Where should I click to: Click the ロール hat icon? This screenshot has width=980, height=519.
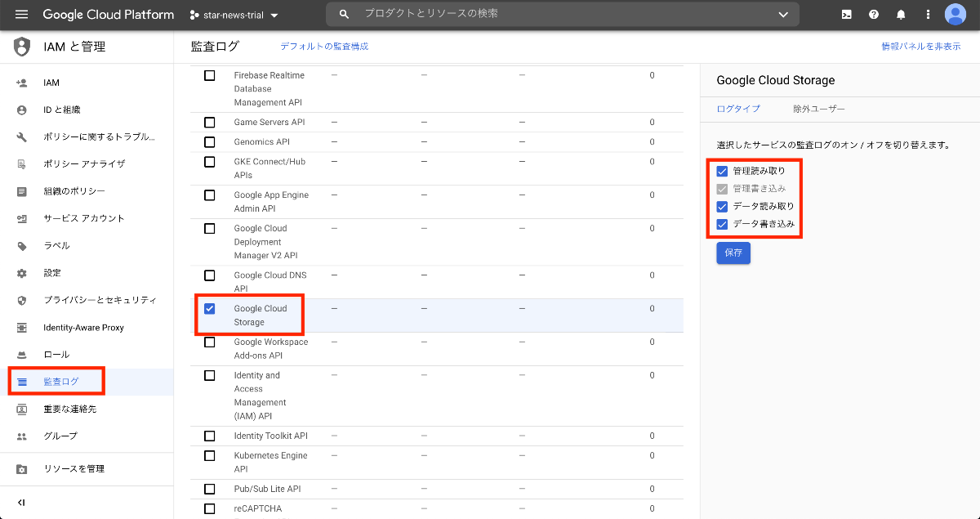pos(22,355)
